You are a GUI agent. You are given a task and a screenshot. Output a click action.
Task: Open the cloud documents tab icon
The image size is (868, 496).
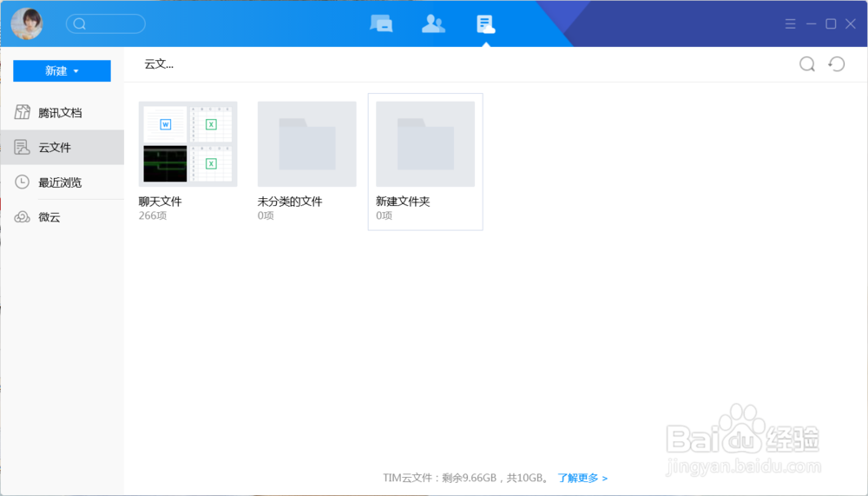485,23
